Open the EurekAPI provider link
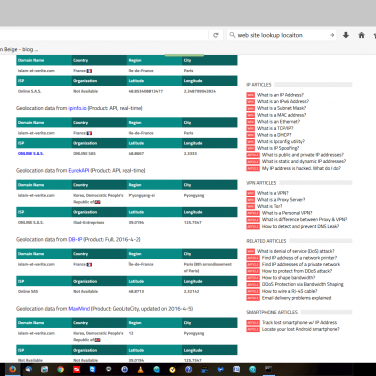Image resolution: width=376 pixels, height=376 pixels. 79,170
